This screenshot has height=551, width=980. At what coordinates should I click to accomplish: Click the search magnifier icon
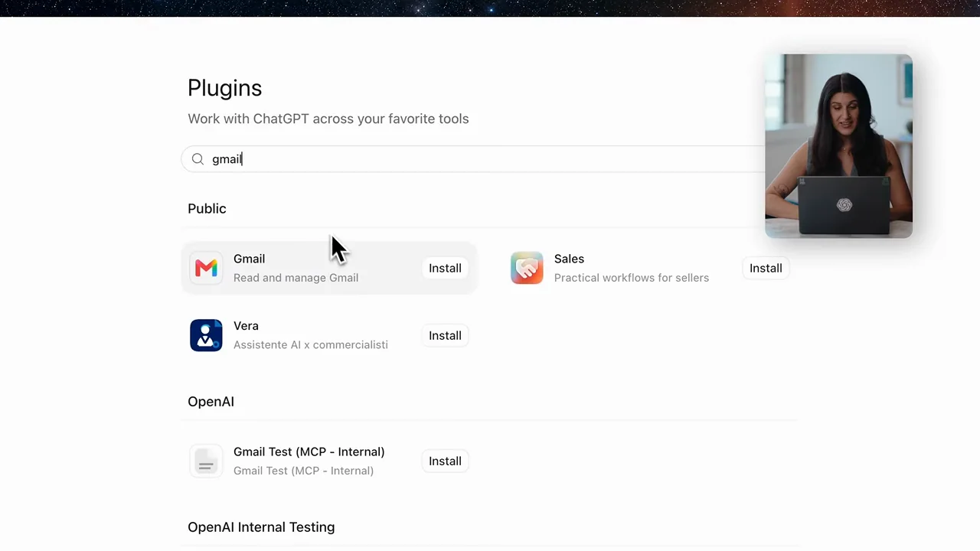pos(198,159)
